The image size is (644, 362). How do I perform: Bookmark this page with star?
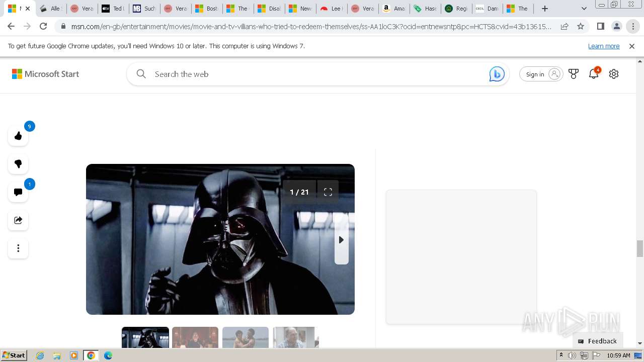pos(581,26)
